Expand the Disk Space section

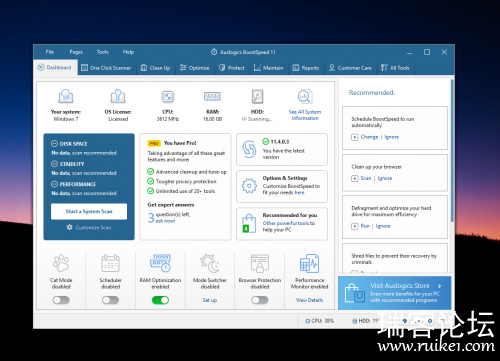[54, 144]
